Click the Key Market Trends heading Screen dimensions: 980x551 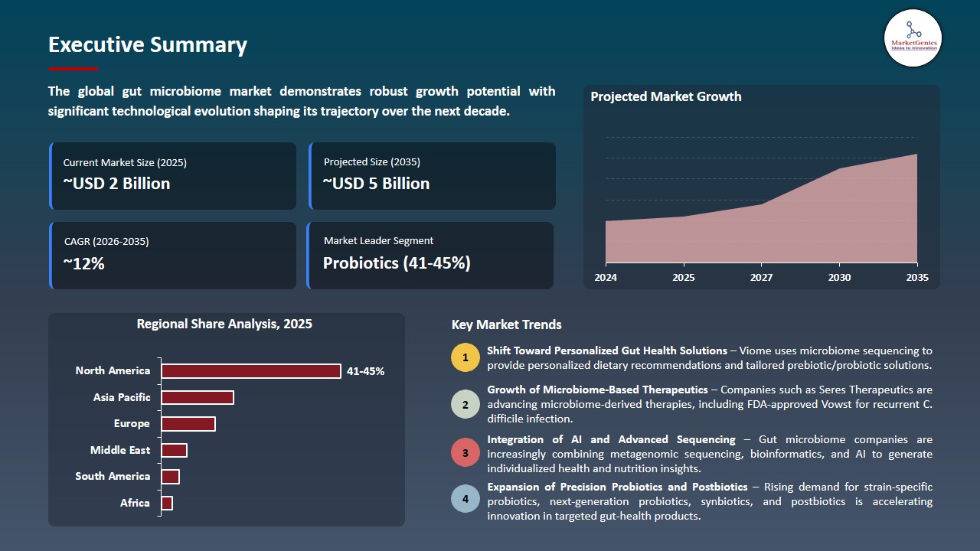click(507, 324)
